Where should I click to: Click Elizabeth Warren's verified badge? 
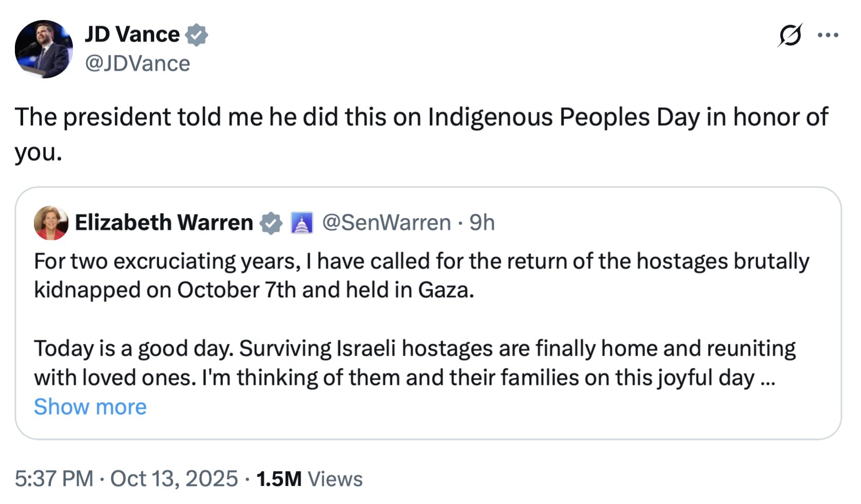(271, 223)
